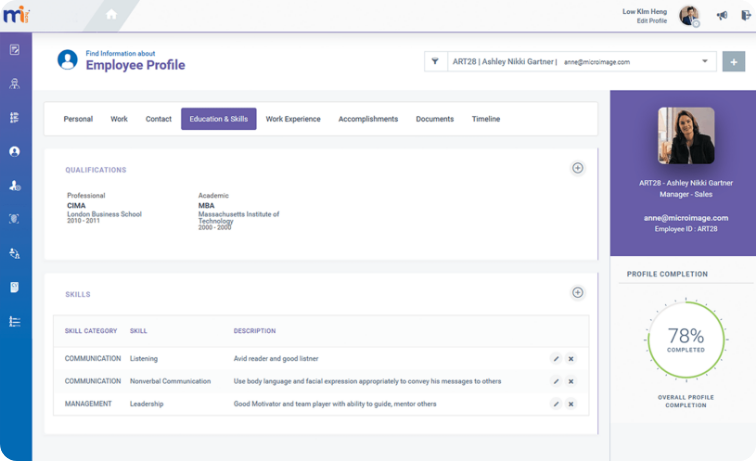Click anne@microimage.com in the purple card
Screen dimensions: 756x461
click(x=686, y=218)
